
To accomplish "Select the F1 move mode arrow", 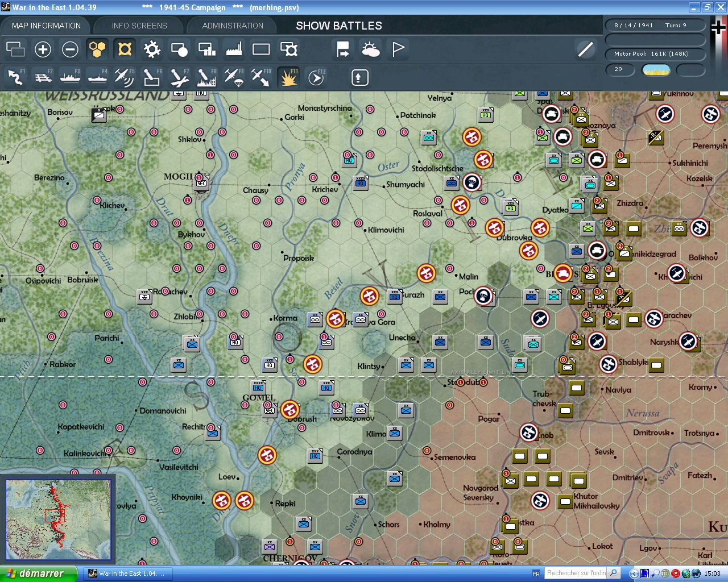I will [x=15, y=77].
